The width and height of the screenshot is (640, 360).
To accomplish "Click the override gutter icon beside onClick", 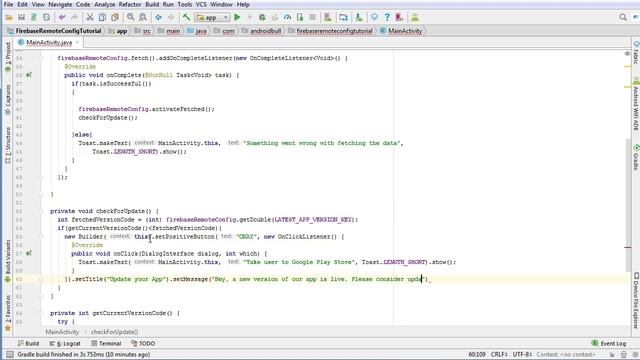I will [x=29, y=253].
